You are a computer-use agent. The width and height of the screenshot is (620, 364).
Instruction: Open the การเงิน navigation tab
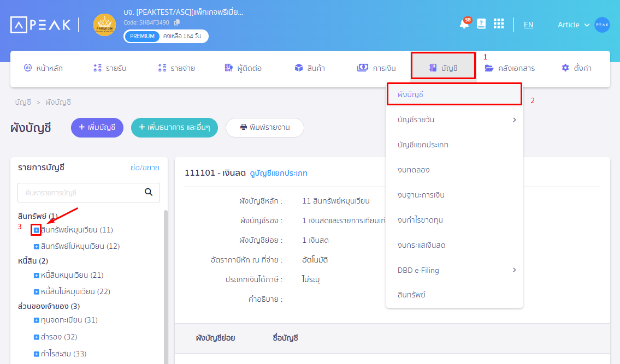click(x=376, y=68)
